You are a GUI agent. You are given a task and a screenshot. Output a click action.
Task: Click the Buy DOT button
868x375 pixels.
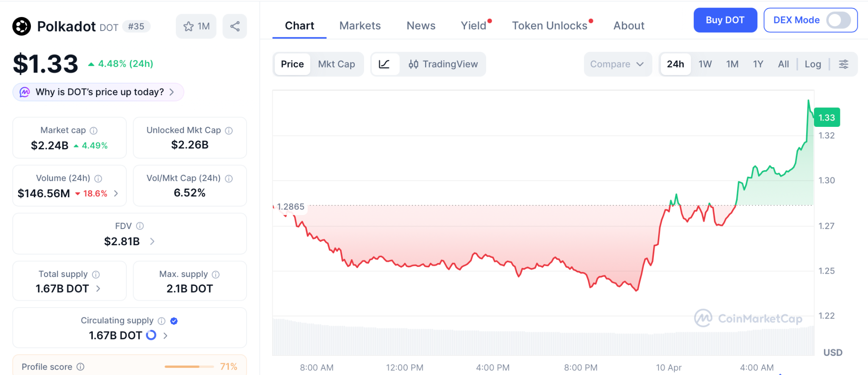tap(725, 20)
